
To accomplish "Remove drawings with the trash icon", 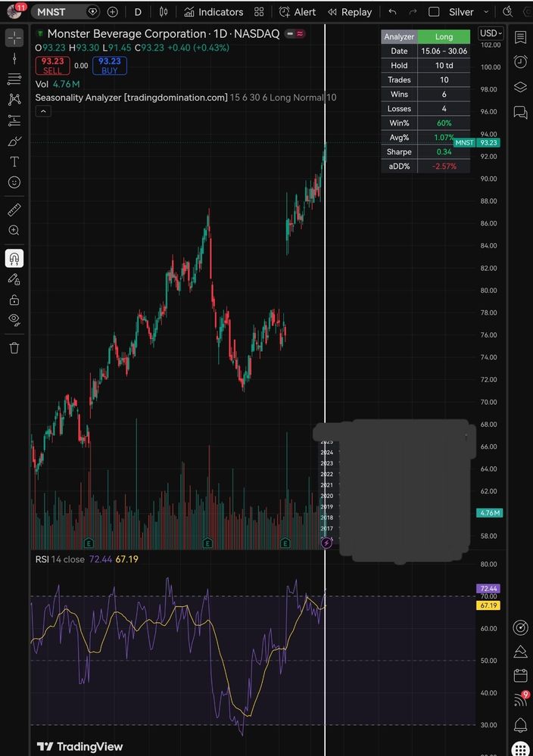I will pyautogui.click(x=14, y=347).
